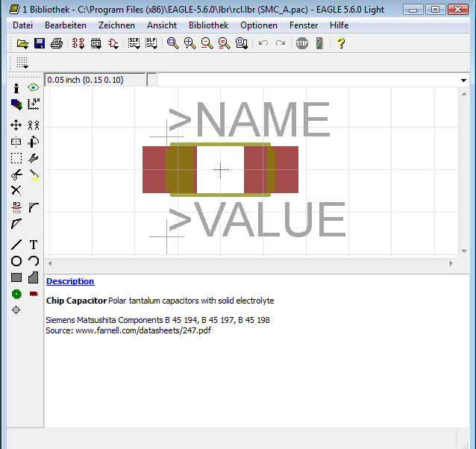Open the Display layers tool

[16, 104]
